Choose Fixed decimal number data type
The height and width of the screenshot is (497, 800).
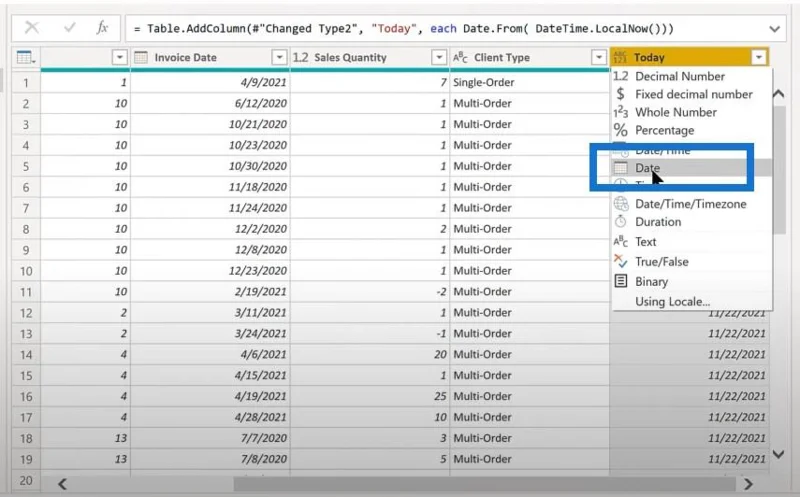[692, 94]
